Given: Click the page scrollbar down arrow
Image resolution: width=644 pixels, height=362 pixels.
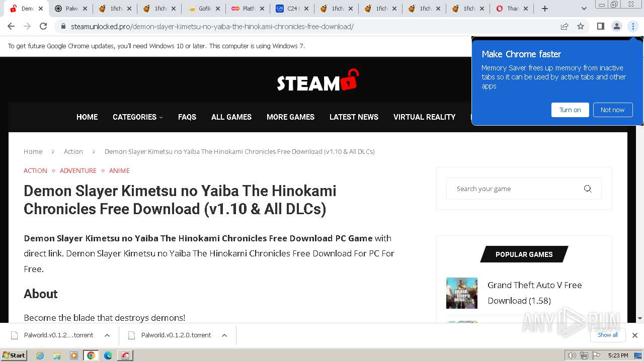Looking at the screenshot, I should click(639, 318).
